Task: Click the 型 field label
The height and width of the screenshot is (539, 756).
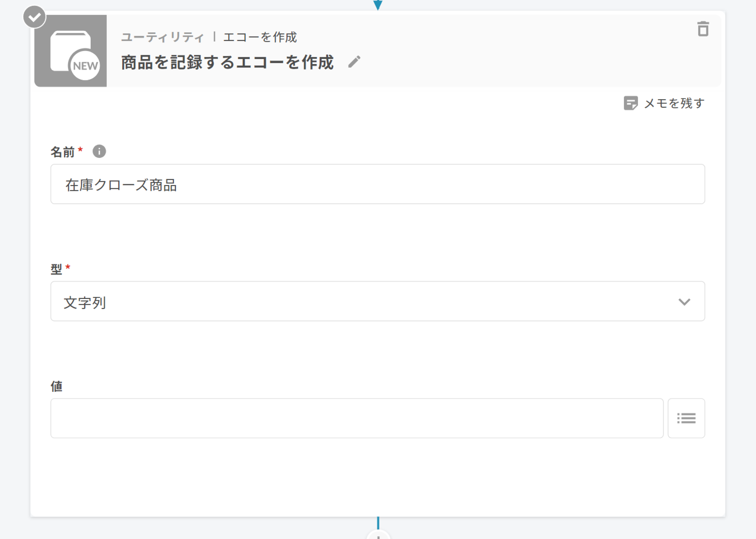Action: tap(56, 269)
